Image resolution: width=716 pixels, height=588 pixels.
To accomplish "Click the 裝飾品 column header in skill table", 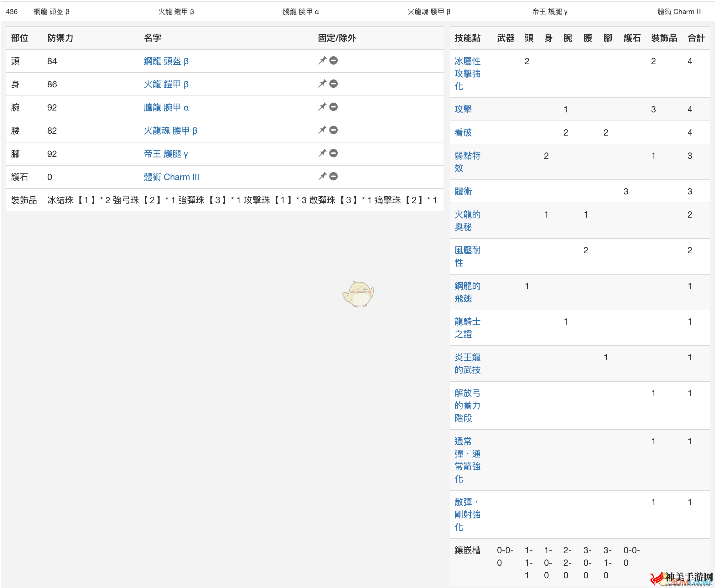I will pos(664,38).
